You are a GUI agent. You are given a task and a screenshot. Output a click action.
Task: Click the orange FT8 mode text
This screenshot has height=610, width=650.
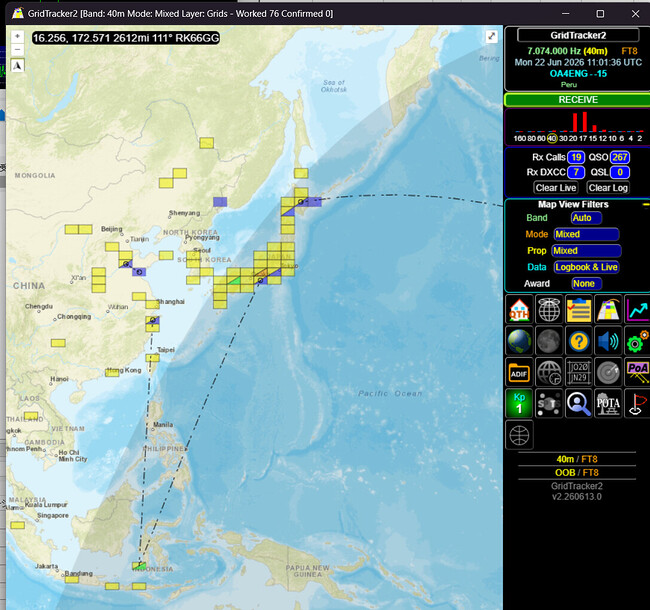629,51
